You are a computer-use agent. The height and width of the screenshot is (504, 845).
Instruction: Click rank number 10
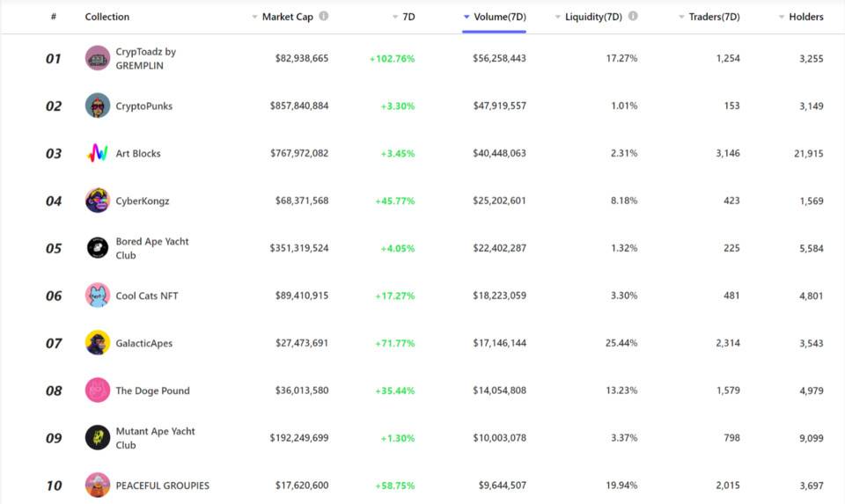pyautogui.click(x=54, y=486)
